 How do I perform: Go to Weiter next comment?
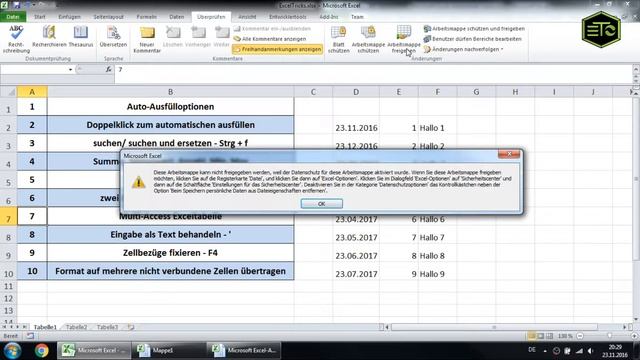click(x=222, y=37)
